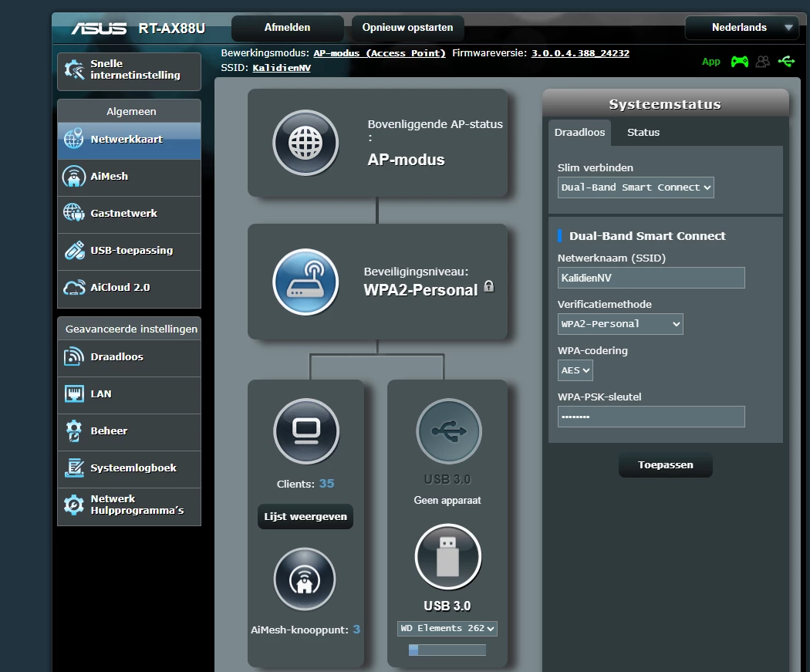Click the Netwerk Hulpprogramma's icon
Image resolution: width=810 pixels, height=672 pixels.
[x=74, y=505]
